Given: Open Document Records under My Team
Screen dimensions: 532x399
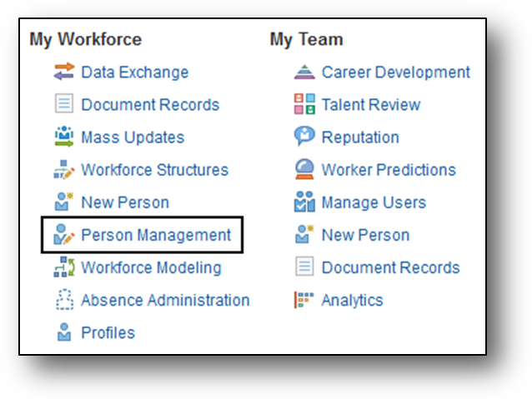Looking at the screenshot, I should (x=390, y=268).
